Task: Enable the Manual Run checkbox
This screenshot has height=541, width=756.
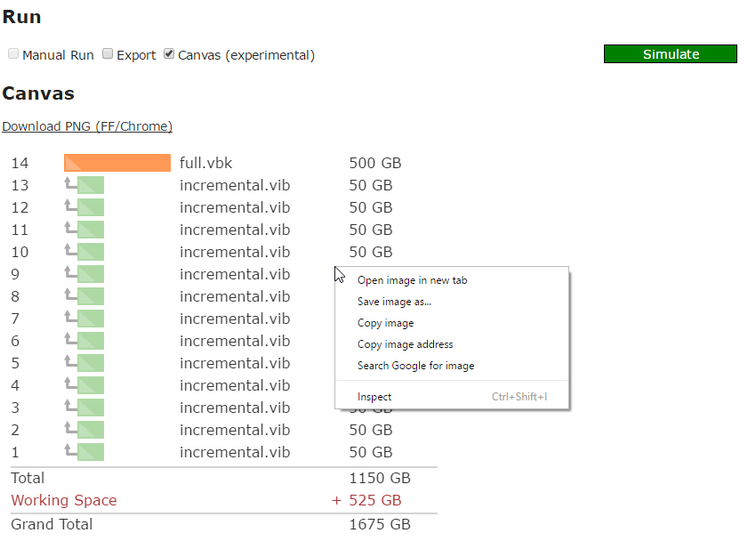Action: [x=13, y=53]
